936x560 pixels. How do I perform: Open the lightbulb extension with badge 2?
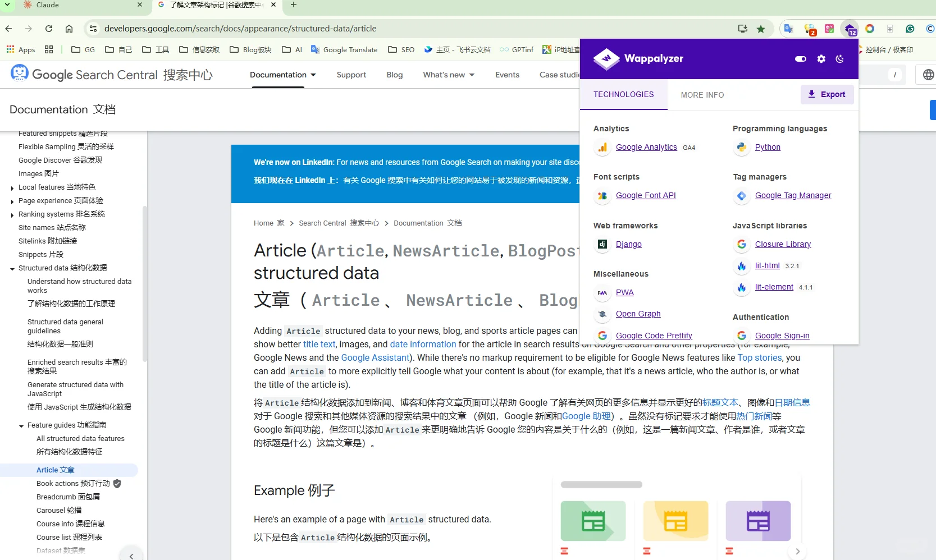pyautogui.click(x=809, y=29)
